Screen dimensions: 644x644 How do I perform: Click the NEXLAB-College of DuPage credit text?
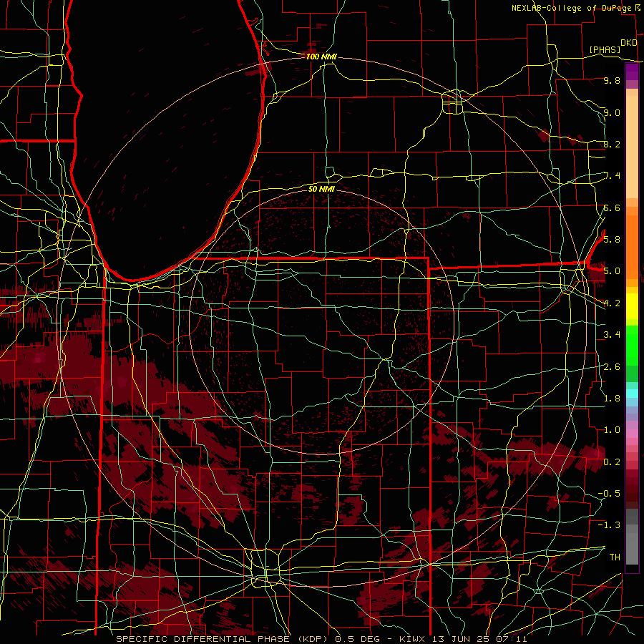click(572, 8)
